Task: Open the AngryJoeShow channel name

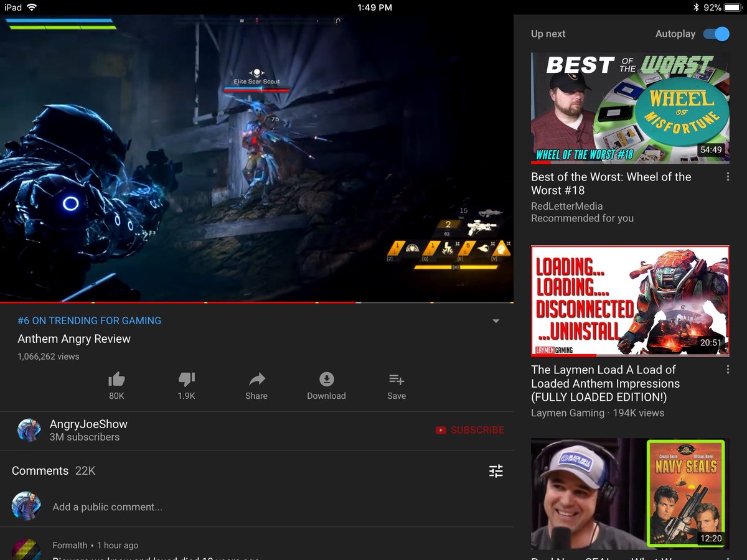Action: coord(88,424)
